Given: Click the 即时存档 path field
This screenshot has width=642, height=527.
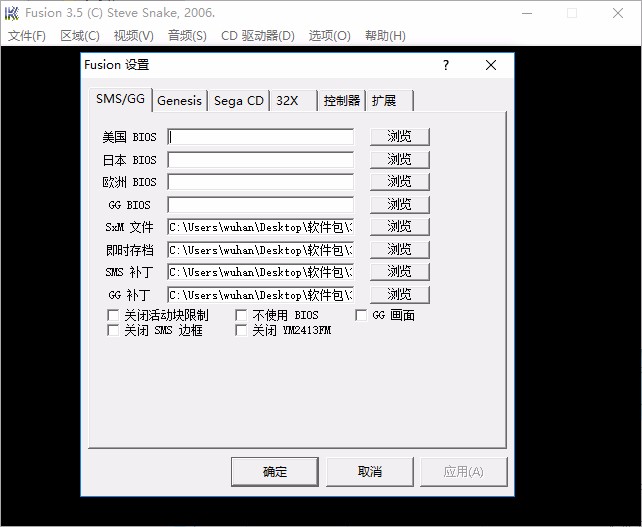Looking at the screenshot, I should pyautogui.click(x=260, y=250).
